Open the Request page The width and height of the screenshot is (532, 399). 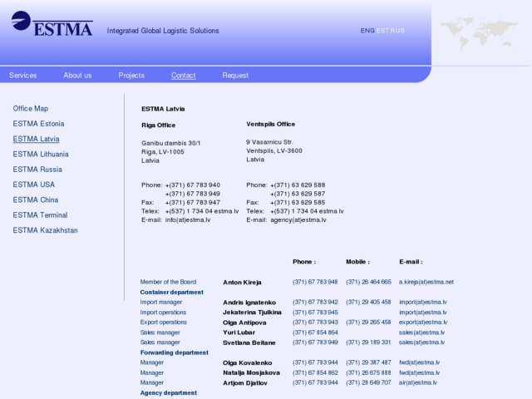pyautogui.click(x=235, y=76)
